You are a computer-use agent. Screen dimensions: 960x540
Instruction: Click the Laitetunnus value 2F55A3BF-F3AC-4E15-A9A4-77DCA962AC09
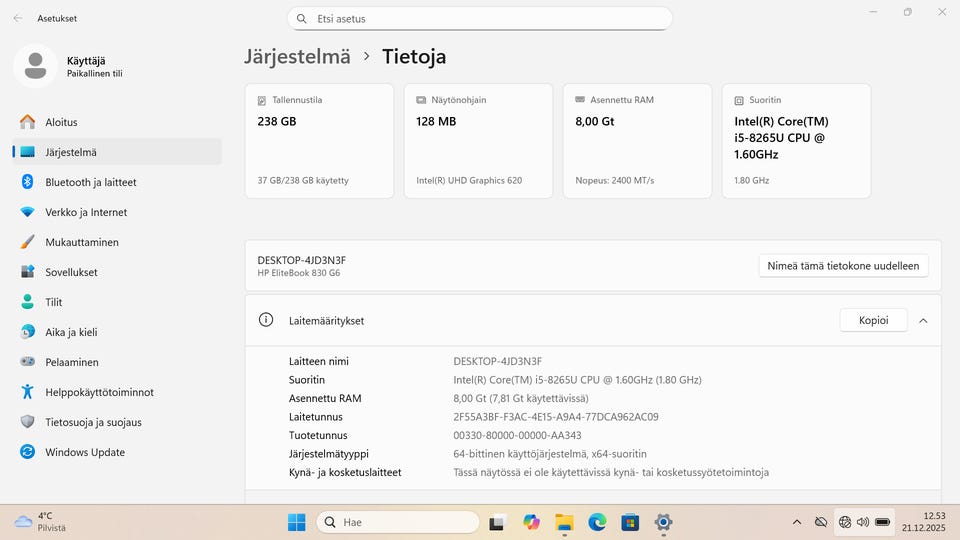click(556, 417)
